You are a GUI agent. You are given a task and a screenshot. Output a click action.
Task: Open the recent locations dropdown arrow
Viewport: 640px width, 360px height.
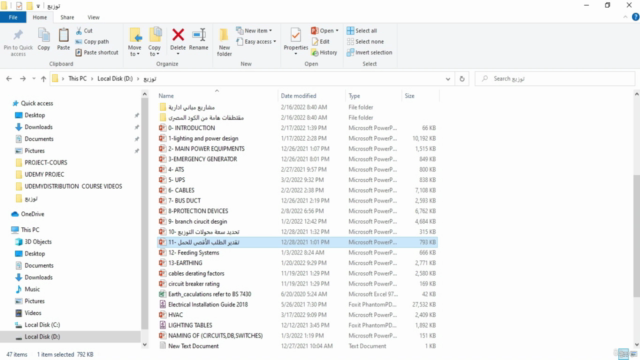[x=34, y=79]
